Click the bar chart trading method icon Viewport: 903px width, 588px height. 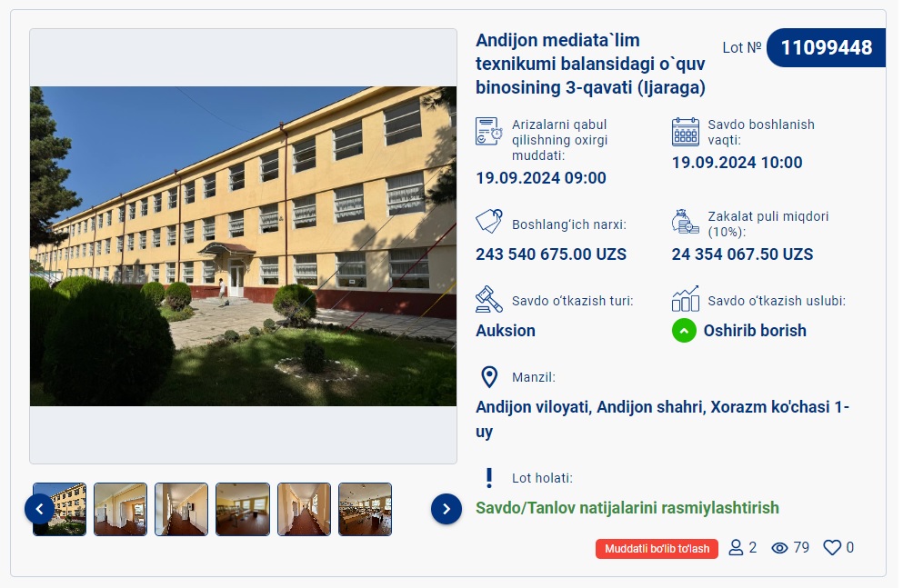[686, 299]
